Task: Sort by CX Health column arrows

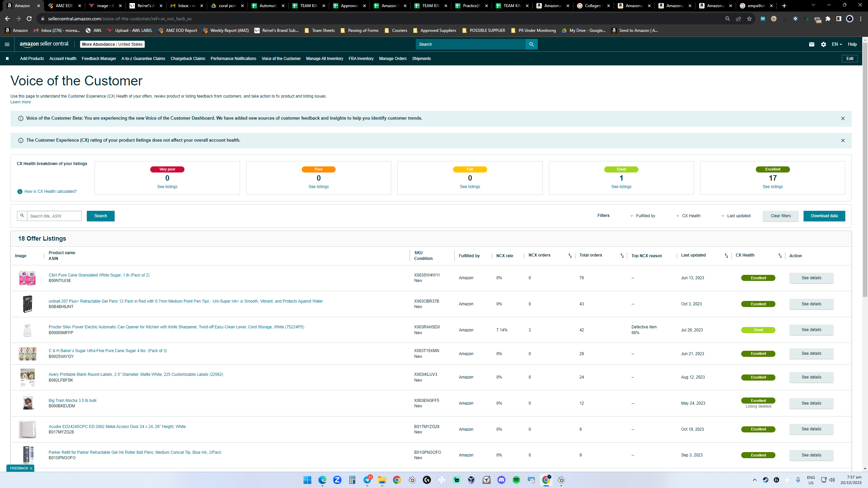Action: click(780, 256)
